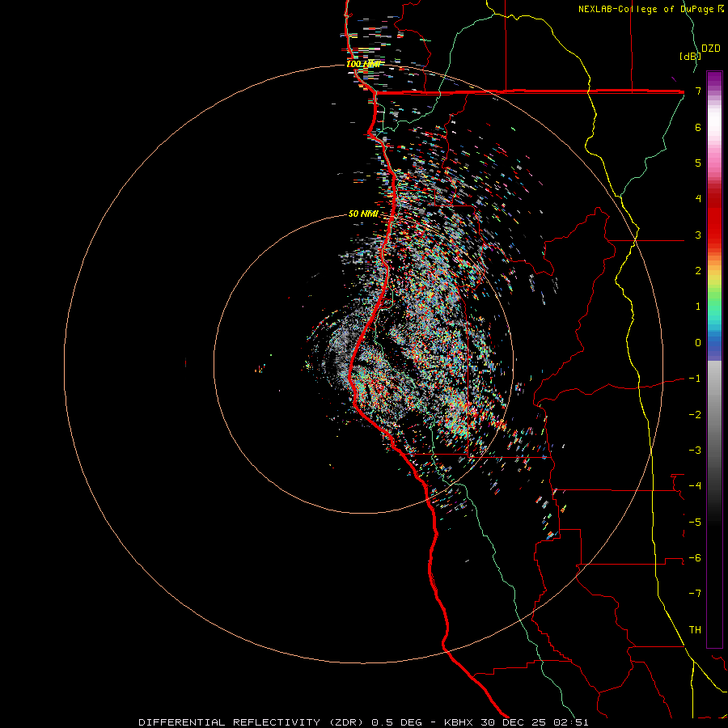The image size is (728, 728).
Task: Click the [dB] unit label
Action: click(x=690, y=56)
